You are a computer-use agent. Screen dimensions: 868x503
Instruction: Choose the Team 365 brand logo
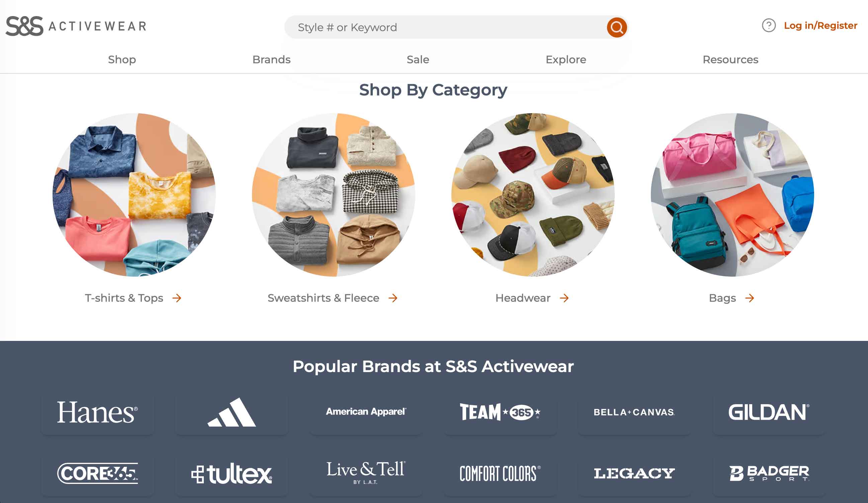click(500, 412)
